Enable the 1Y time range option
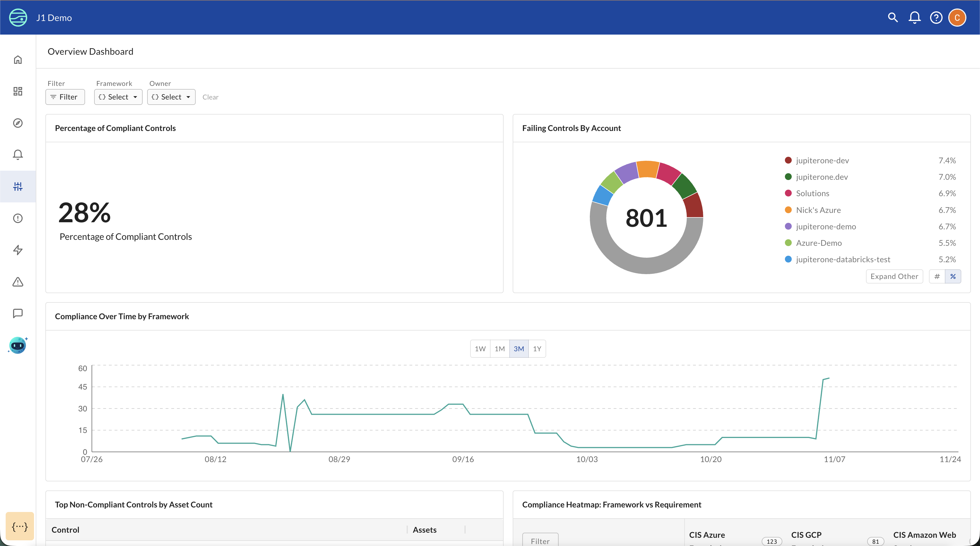The height and width of the screenshot is (546, 980). [537, 348]
